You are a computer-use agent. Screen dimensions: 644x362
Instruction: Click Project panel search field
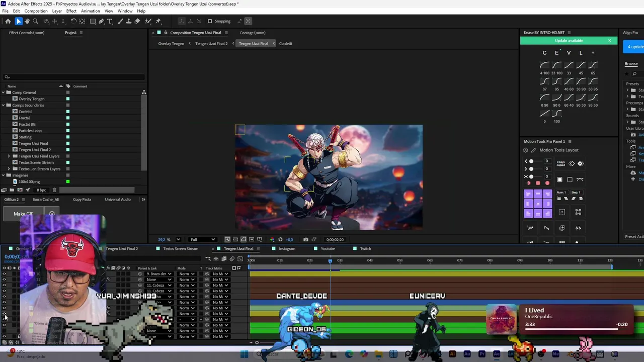pos(73,77)
